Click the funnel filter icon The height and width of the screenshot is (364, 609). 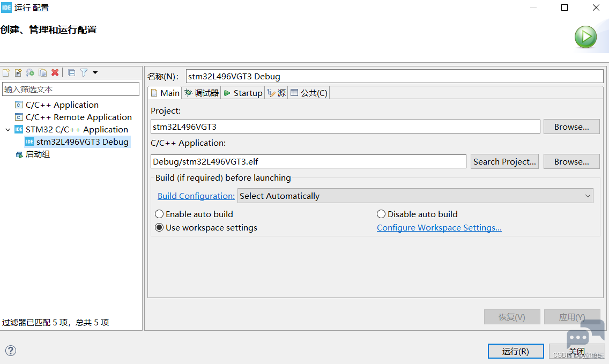coord(84,72)
